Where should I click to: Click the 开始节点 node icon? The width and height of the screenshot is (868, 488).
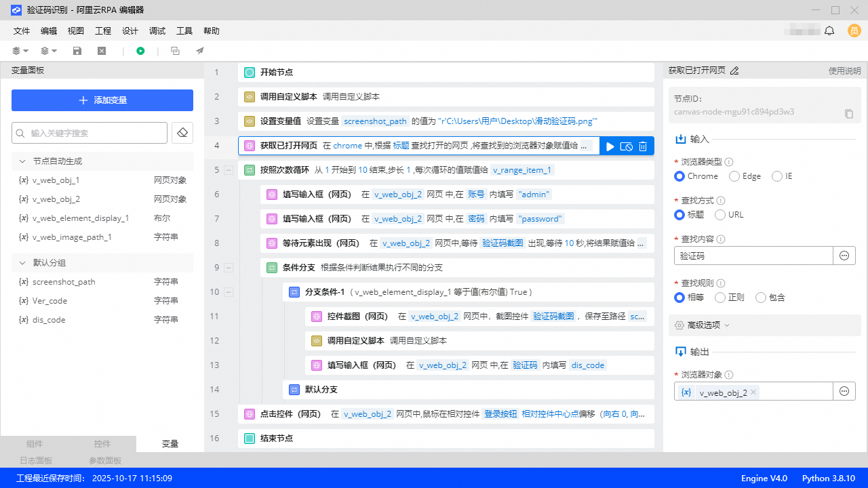click(x=249, y=73)
